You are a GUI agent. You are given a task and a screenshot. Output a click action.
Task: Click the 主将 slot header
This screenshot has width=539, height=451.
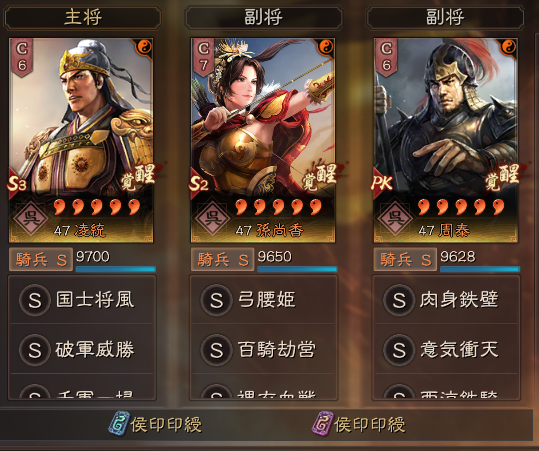coord(82,17)
